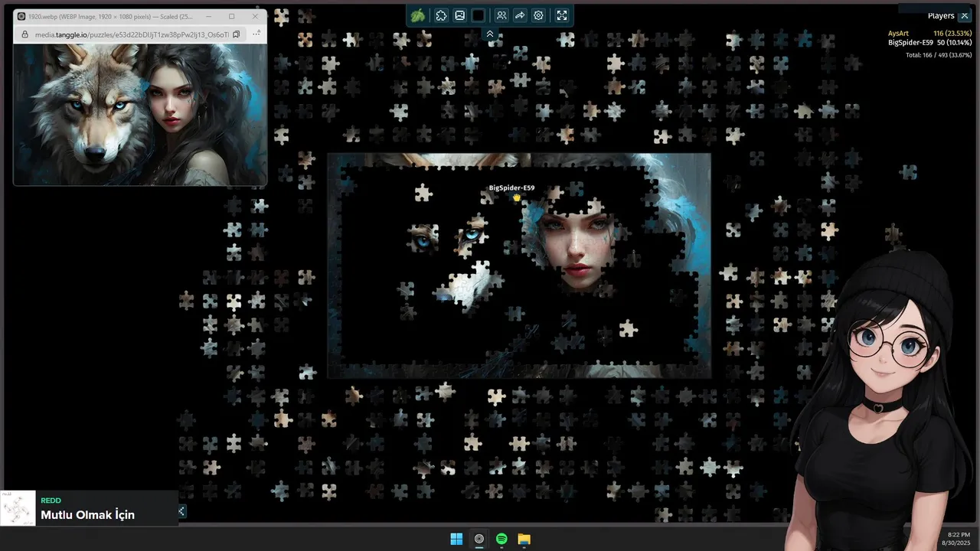
Task: Click the REDD song artist label
Action: click(x=51, y=500)
